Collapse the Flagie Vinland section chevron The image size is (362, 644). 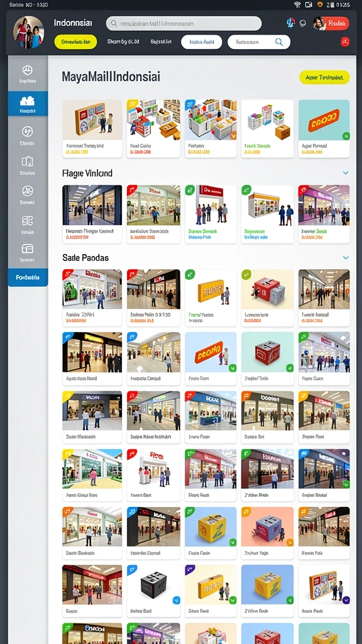coord(346,173)
